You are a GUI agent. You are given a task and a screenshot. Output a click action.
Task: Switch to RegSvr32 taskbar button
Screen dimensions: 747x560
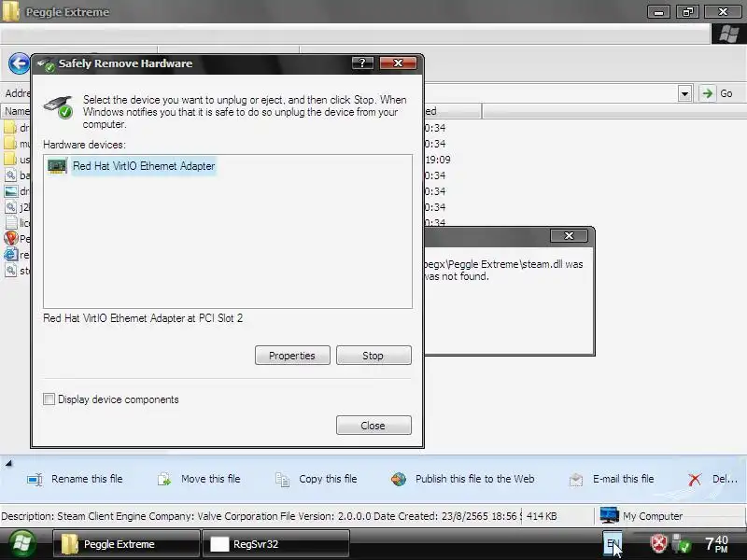coord(276,544)
